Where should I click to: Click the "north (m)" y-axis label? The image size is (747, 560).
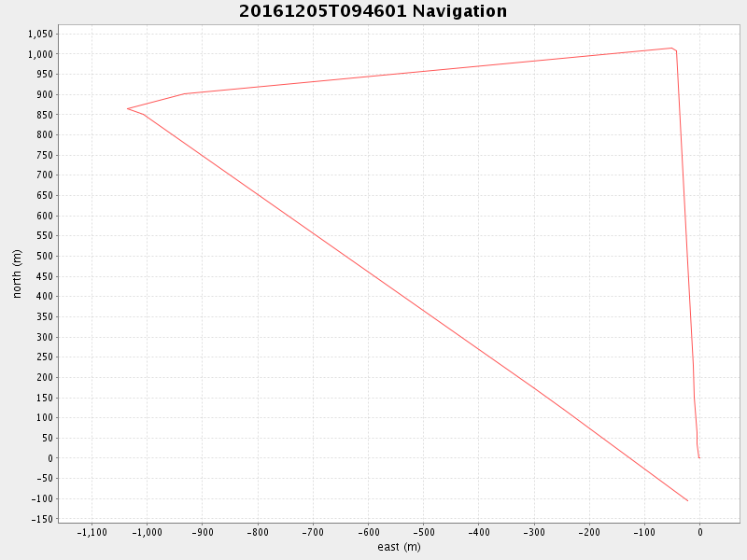pos(17,273)
